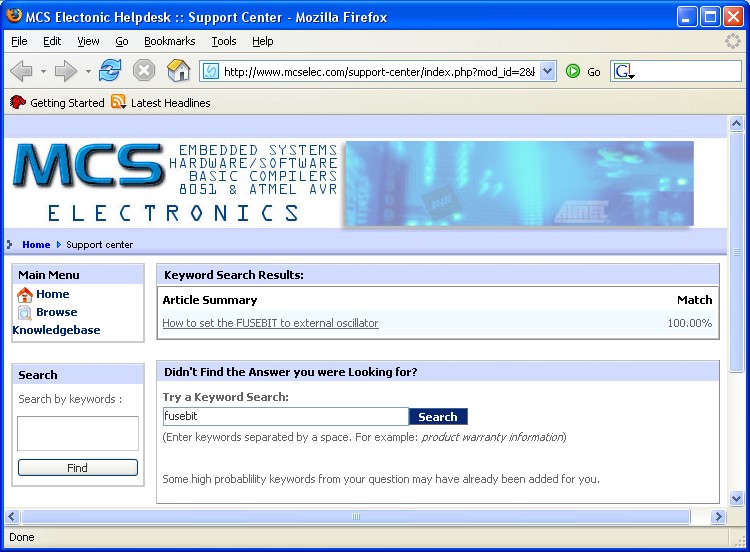Click the Forward navigation arrow
Screen dimensions: 750x552
pos(66,72)
